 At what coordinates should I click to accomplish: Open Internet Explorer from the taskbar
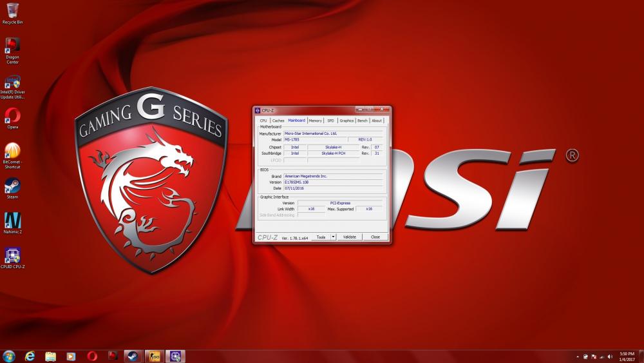click(x=30, y=356)
